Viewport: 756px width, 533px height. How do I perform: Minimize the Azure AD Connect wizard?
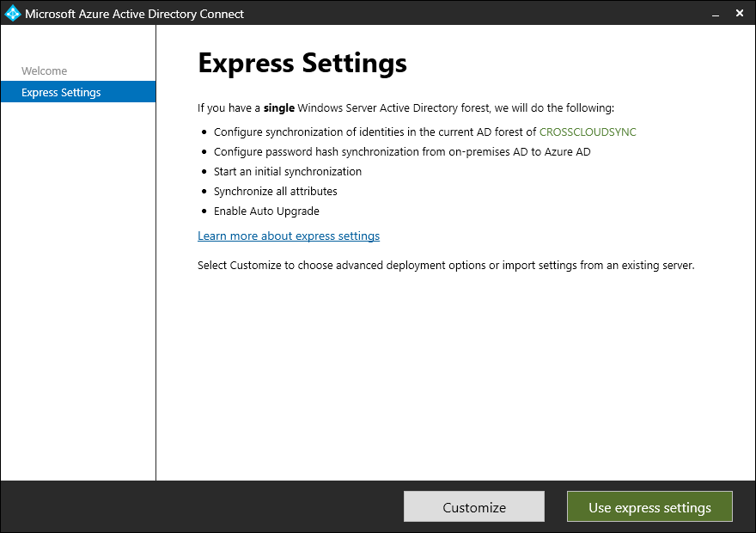(715, 13)
